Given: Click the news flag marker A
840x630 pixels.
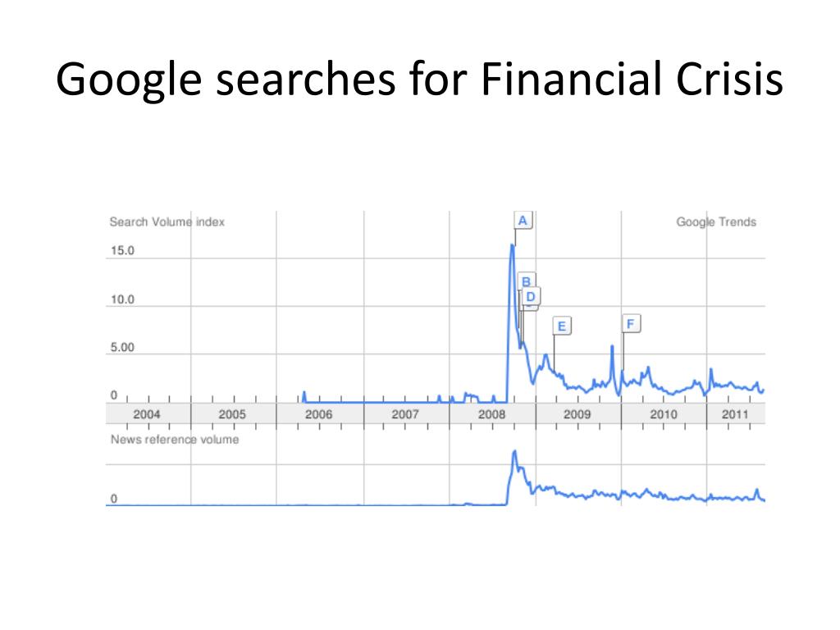Looking at the screenshot, I should click(x=523, y=220).
